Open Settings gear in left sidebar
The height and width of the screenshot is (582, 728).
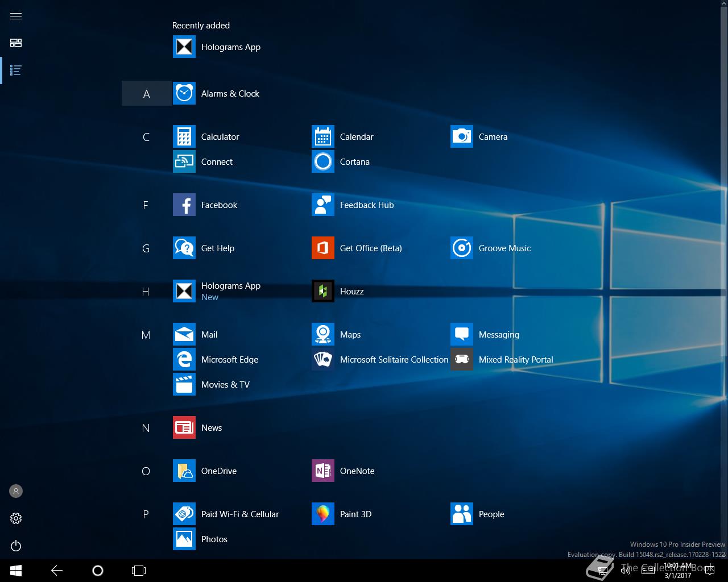16,518
